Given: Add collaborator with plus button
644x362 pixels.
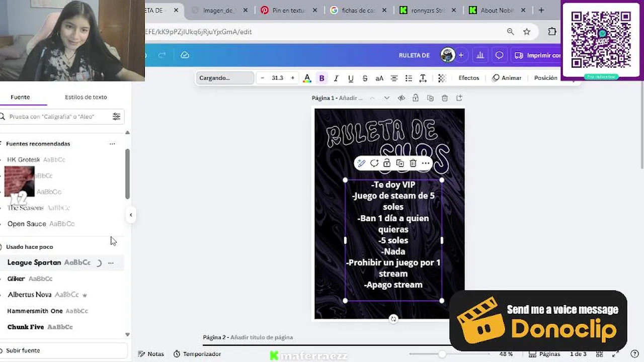Looking at the screenshot, I should (461, 55).
